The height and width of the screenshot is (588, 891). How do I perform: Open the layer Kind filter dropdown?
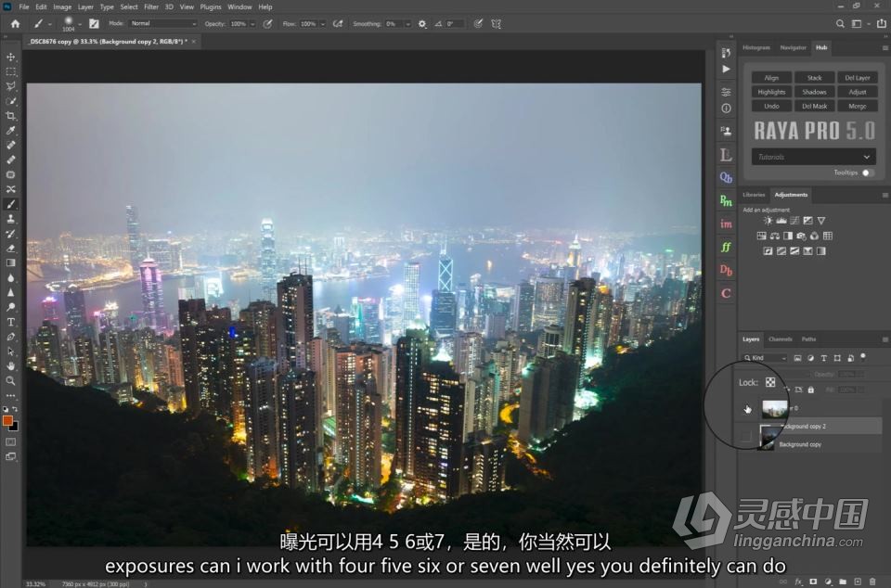[766, 358]
